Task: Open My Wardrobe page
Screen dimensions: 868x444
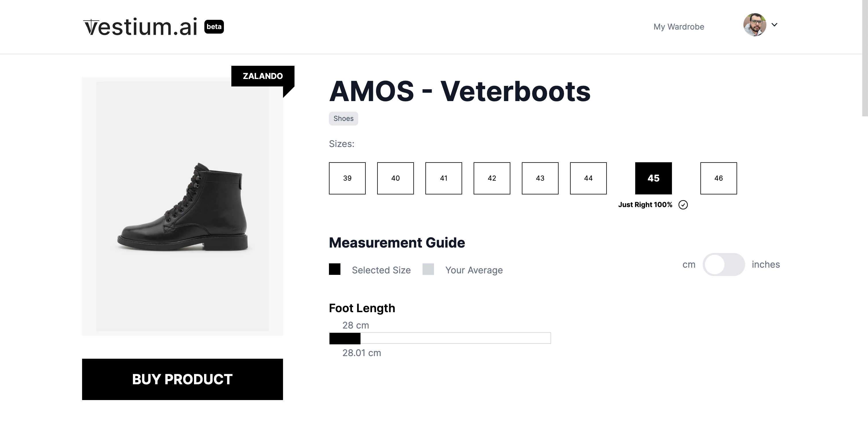Action: click(679, 27)
